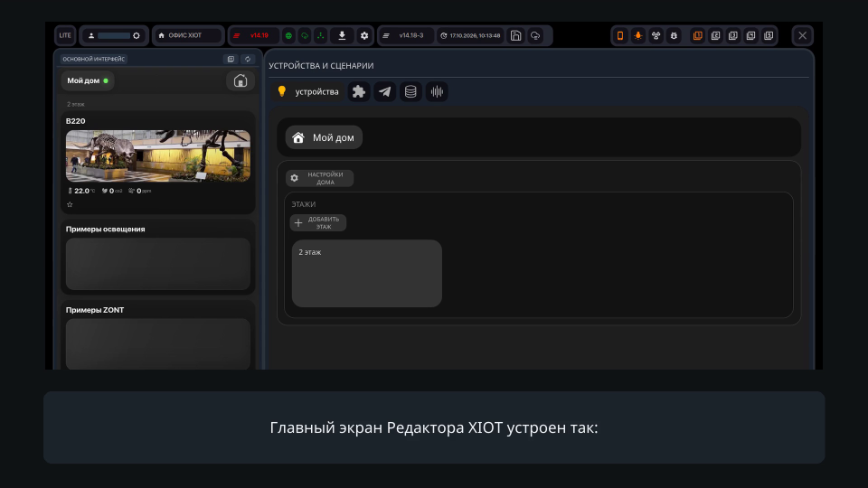Click the house icon in preview panel

click(x=241, y=80)
